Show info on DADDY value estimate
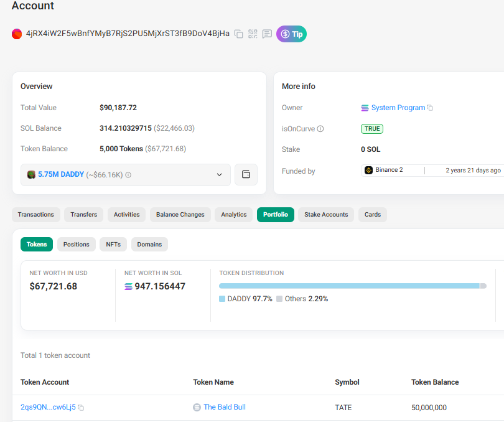This screenshot has height=422, width=504. (x=128, y=175)
